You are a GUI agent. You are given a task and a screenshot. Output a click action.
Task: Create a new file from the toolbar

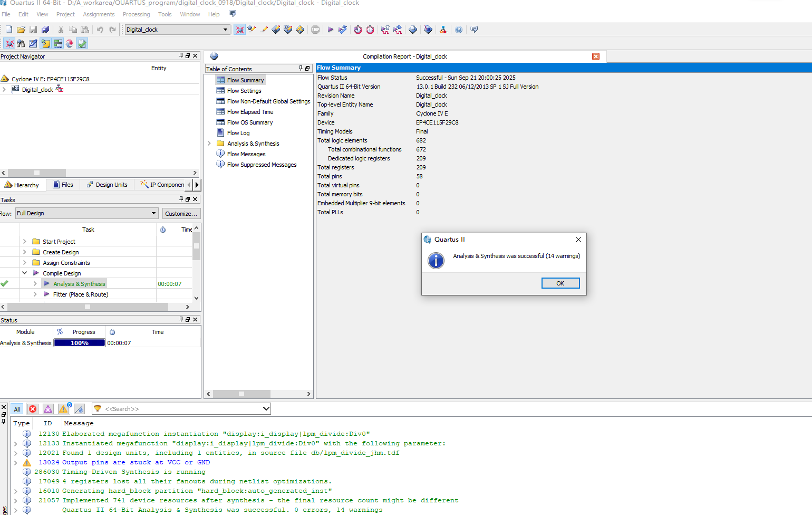(x=9, y=30)
